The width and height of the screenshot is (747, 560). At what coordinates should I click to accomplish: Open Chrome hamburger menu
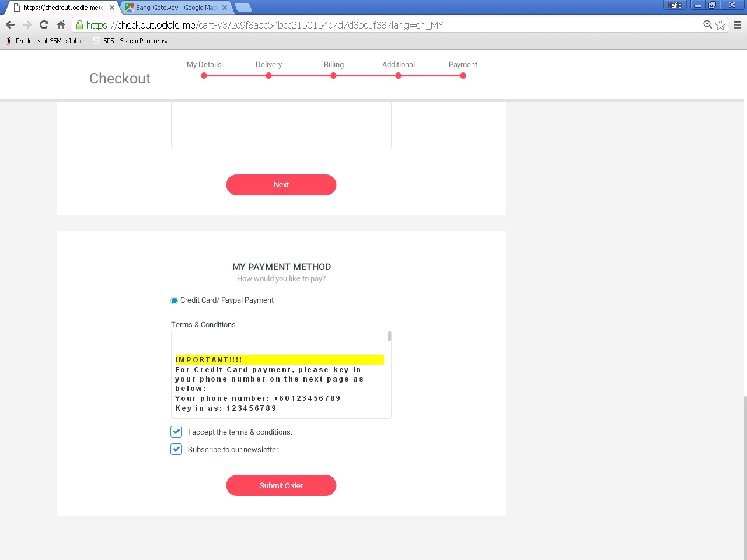point(737,24)
